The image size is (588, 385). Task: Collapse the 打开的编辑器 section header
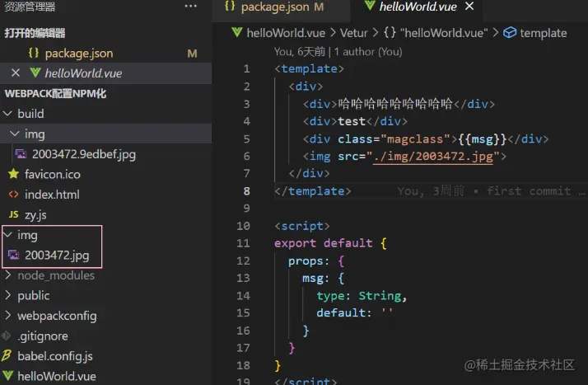click(x=35, y=33)
